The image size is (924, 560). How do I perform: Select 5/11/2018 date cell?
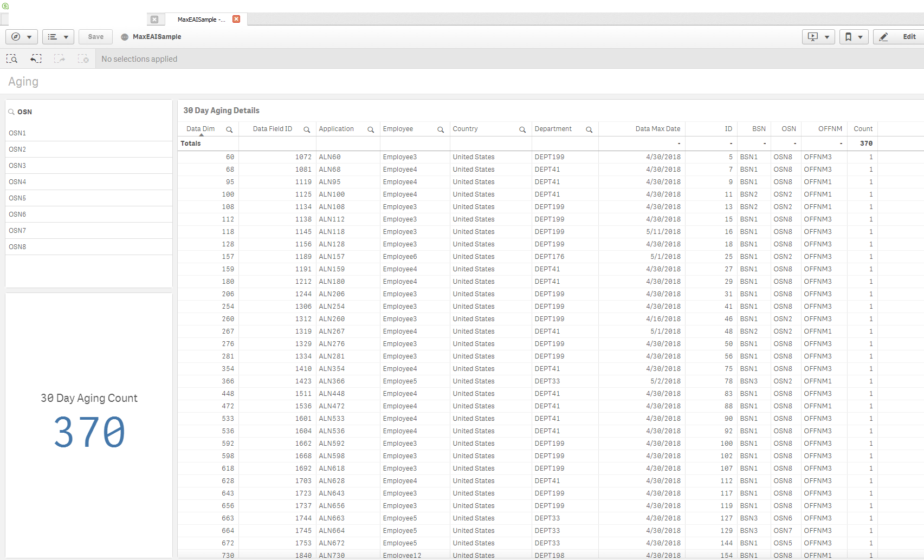(x=642, y=232)
